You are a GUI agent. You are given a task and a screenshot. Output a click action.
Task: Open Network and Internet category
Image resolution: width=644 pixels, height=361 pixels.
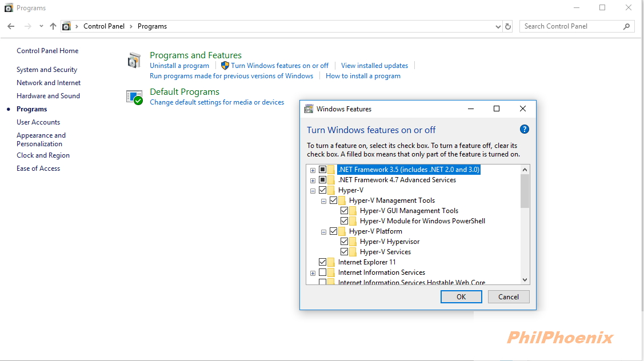pyautogui.click(x=49, y=83)
